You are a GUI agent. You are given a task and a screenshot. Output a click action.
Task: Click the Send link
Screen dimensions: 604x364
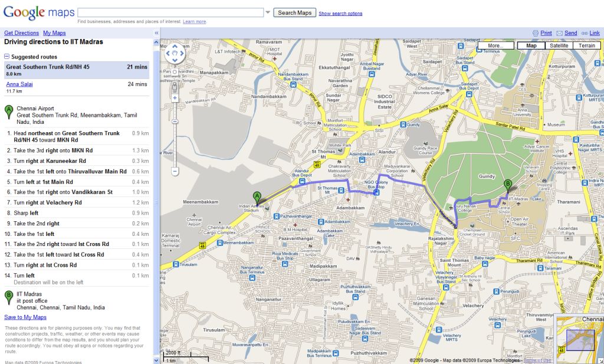point(570,33)
